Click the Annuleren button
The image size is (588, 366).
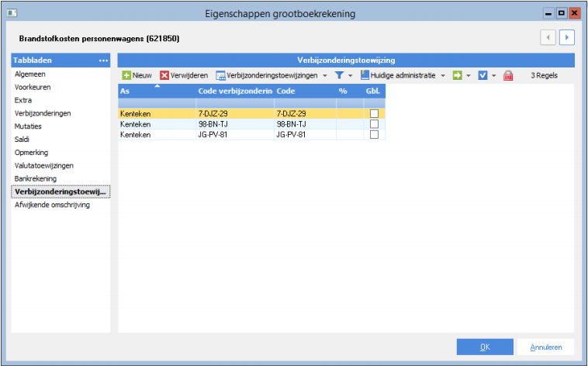pyautogui.click(x=545, y=347)
